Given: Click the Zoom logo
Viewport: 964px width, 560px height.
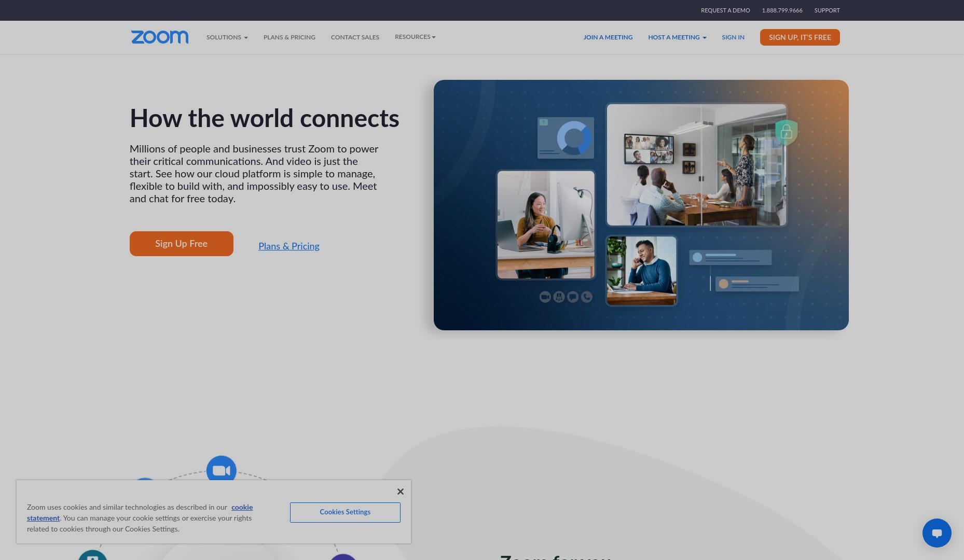Looking at the screenshot, I should pyautogui.click(x=160, y=37).
